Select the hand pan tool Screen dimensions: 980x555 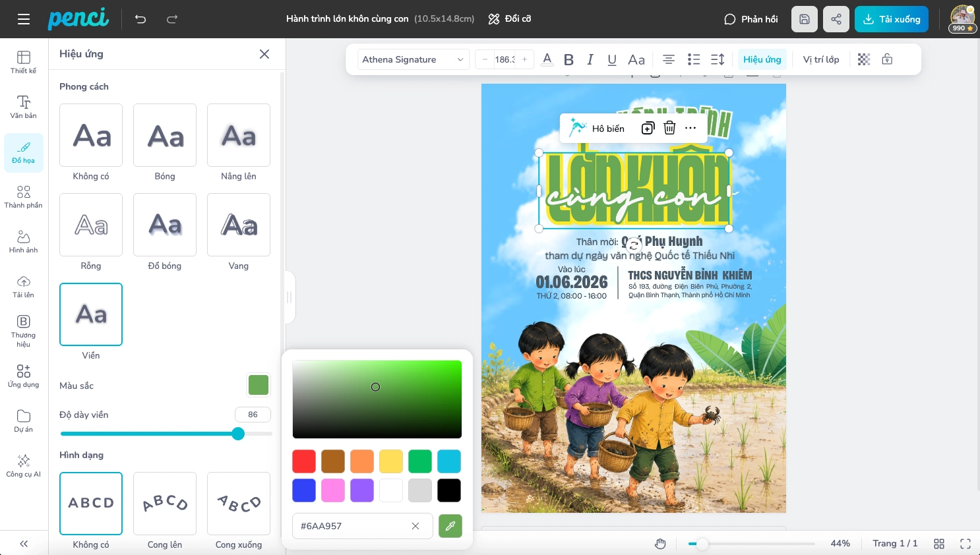pos(660,544)
